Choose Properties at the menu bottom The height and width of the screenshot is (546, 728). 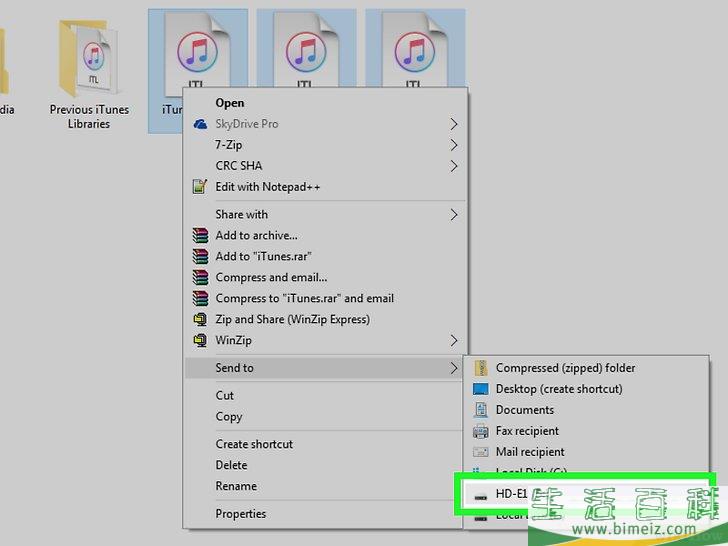[241, 514]
